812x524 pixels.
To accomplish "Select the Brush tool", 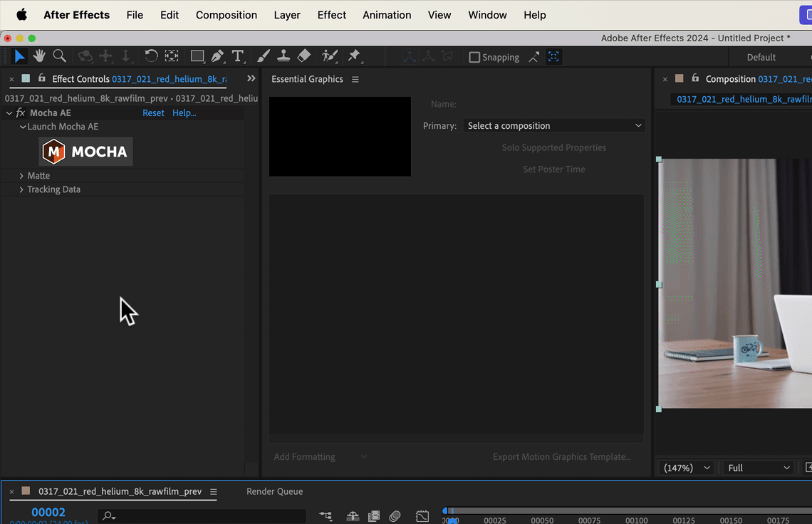I will point(263,56).
